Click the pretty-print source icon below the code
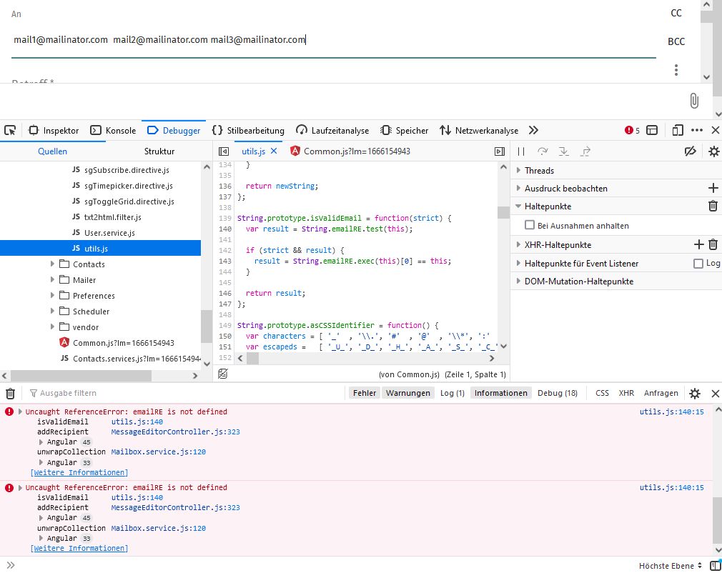Viewport: 722px width, 588px height. 223,374
